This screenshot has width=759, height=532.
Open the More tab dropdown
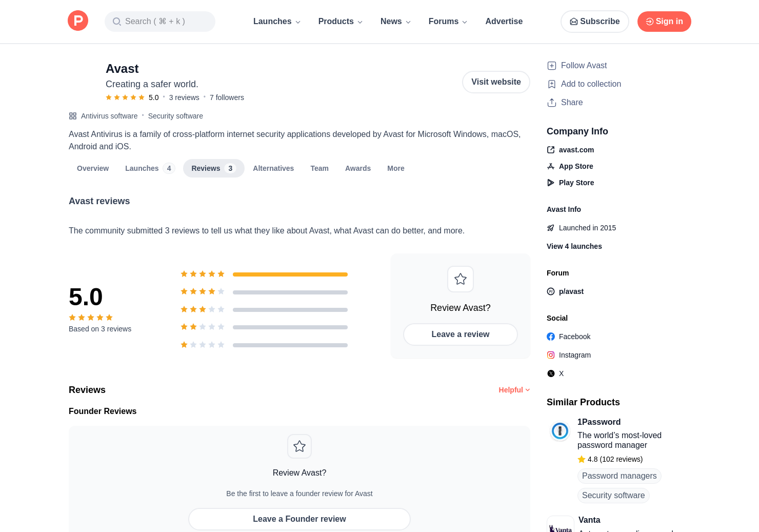coord(396,168)
